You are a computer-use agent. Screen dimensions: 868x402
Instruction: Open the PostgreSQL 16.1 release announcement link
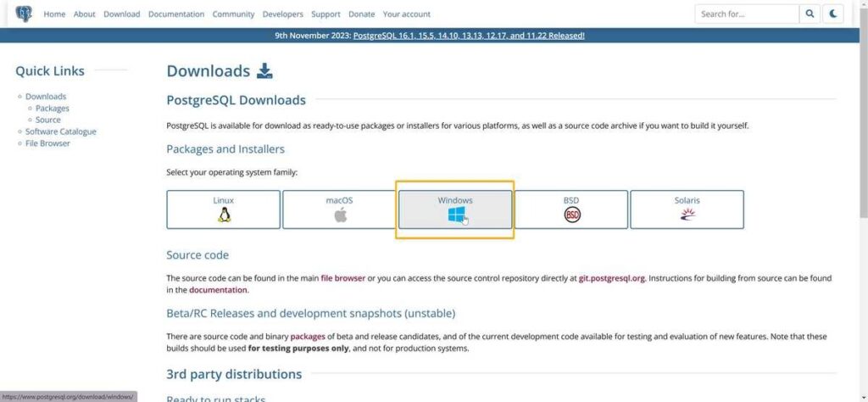point(468,36)
